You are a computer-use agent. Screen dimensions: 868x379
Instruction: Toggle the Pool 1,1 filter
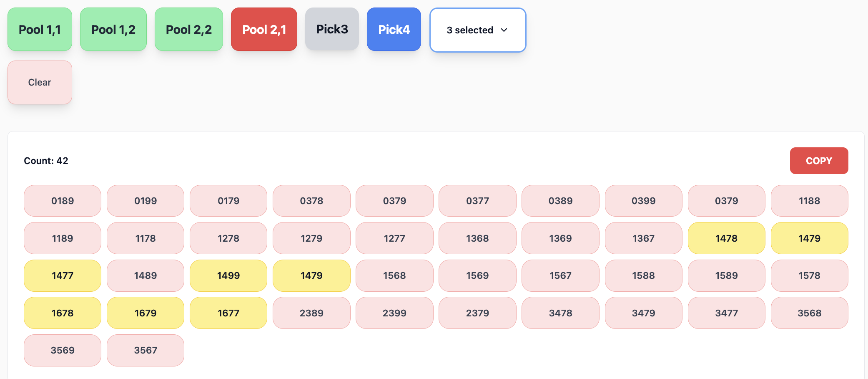click(40, 29)
